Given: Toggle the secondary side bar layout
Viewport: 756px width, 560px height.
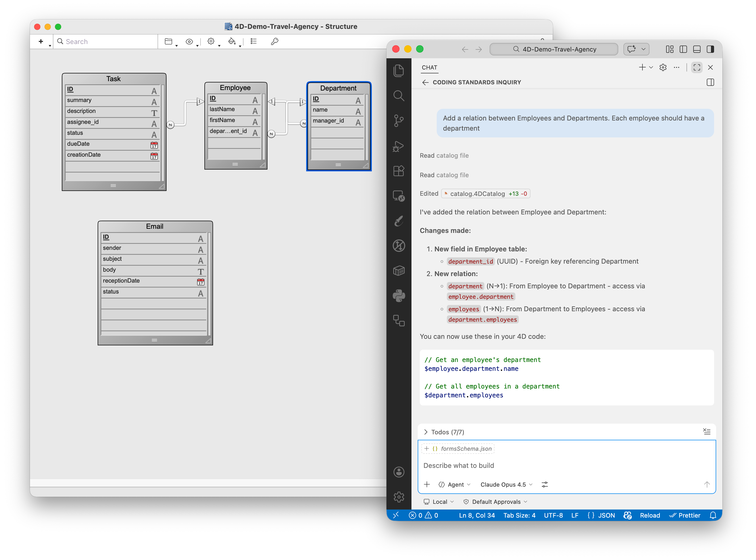Looking at the screenshot, I should click(710, 49).
